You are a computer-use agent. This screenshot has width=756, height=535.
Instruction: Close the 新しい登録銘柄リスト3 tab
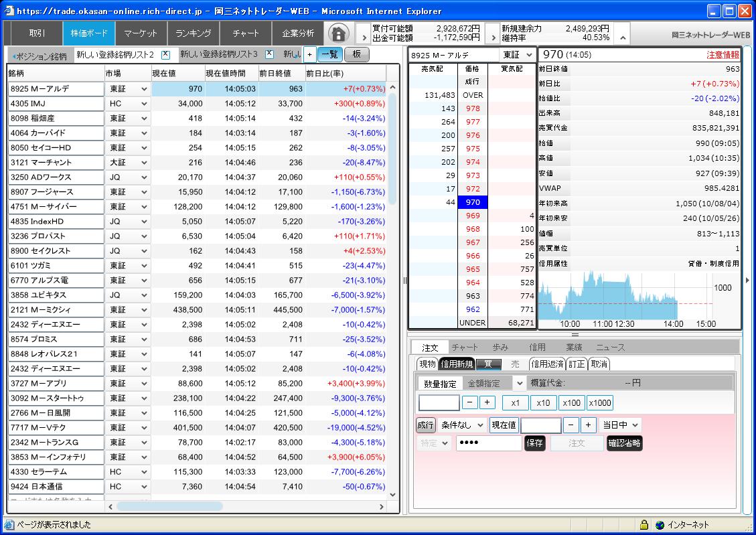tap(269, 54)
